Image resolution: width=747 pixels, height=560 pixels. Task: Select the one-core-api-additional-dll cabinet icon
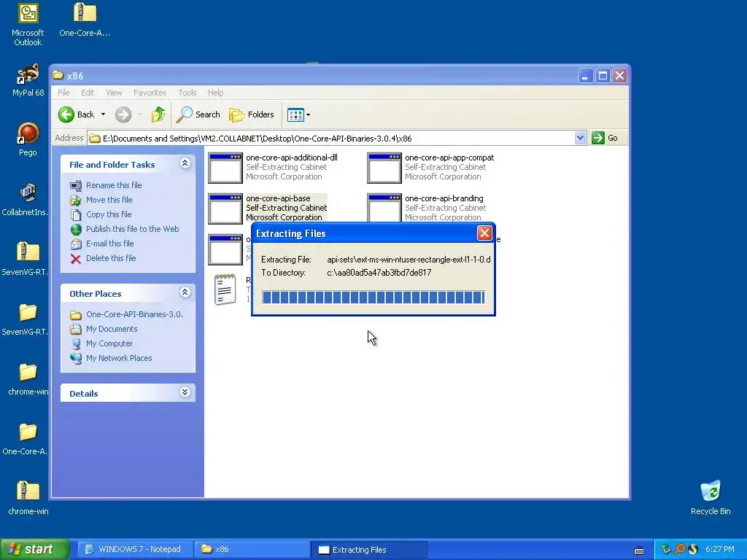[225, 168]
